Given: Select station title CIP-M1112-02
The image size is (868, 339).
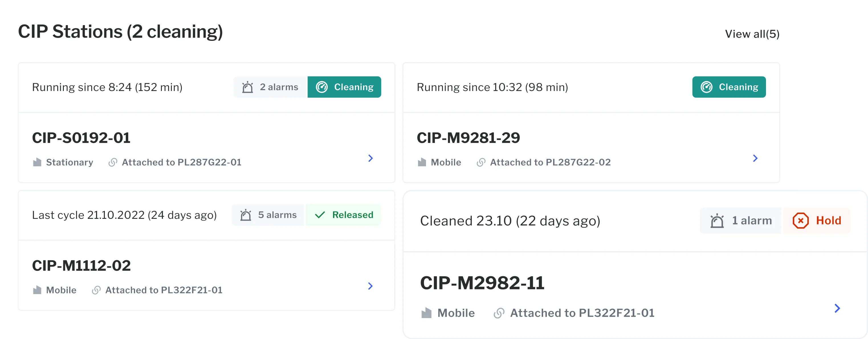Looking at the screenshot, I should click(81, 265).
